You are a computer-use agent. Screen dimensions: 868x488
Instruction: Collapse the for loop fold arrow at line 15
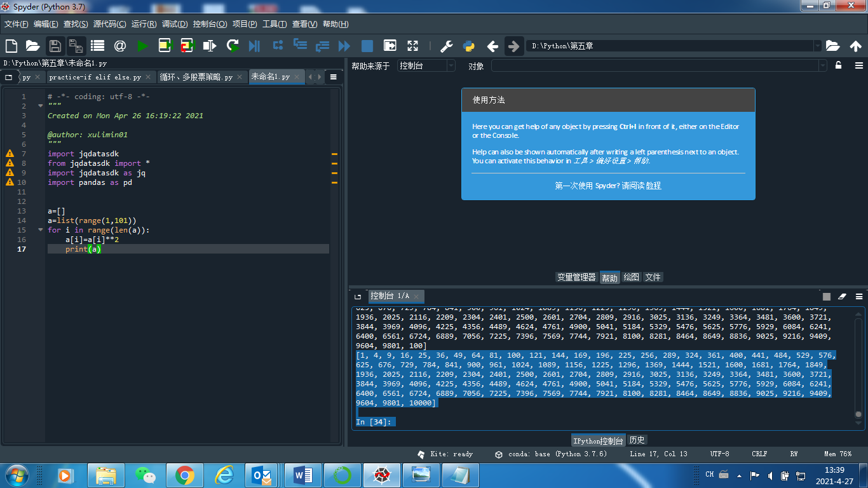pos(41,230)
